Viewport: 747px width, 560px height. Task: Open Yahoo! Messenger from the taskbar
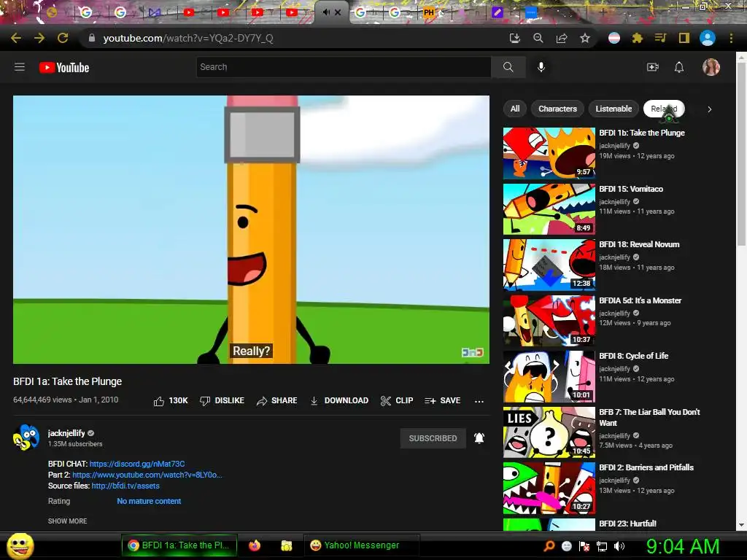(362, 545)
